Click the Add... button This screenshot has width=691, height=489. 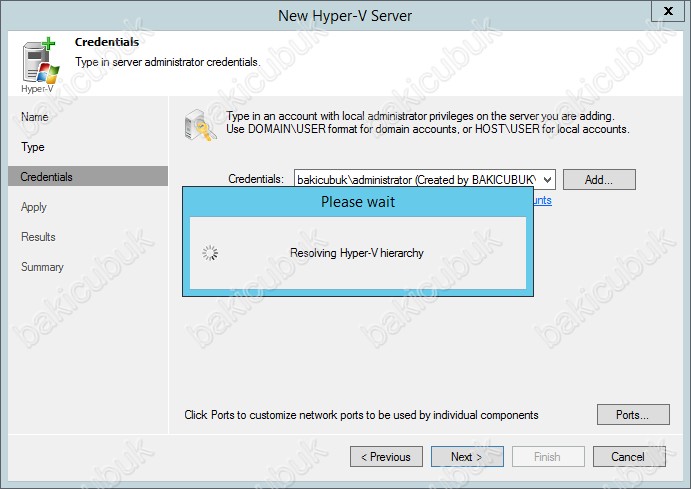(599, 180)
